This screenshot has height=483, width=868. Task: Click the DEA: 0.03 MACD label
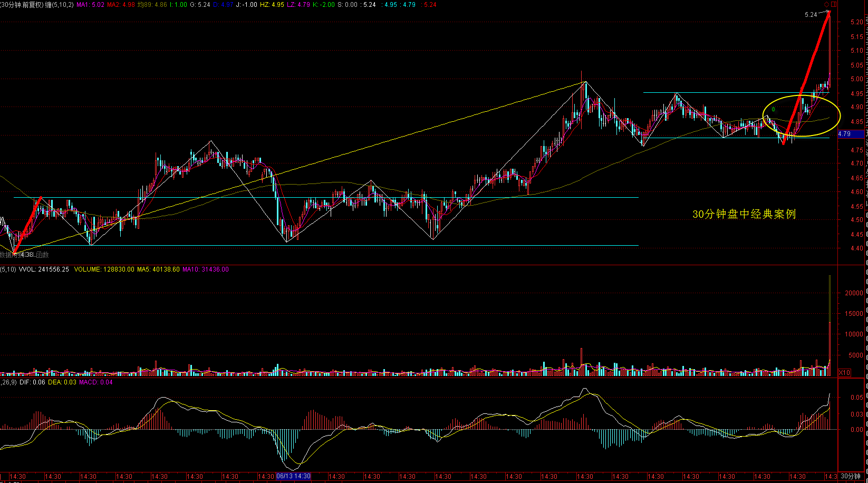click(x=62, y=382)
